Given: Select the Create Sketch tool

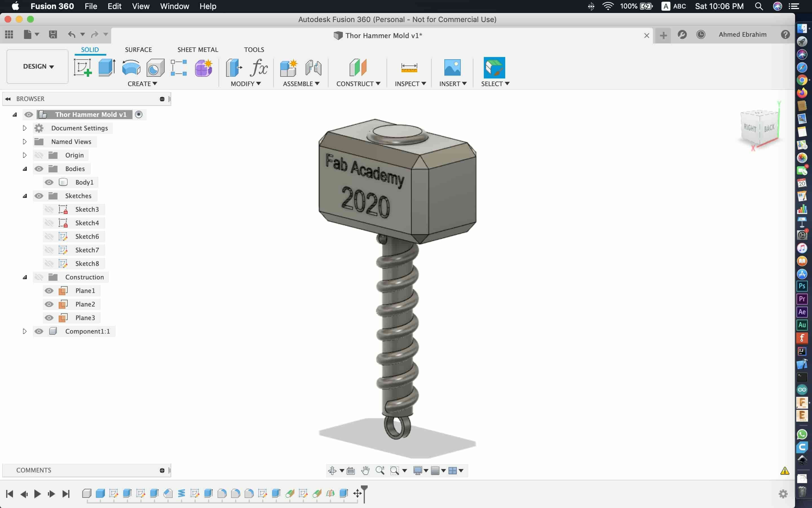Looking at the screenshot, I should click(83, 67).
